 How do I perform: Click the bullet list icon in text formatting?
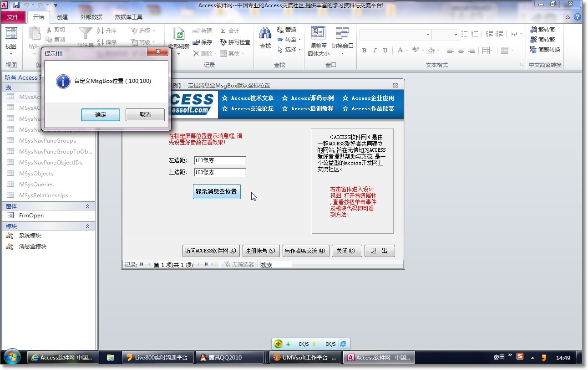[x=464, y=34]
